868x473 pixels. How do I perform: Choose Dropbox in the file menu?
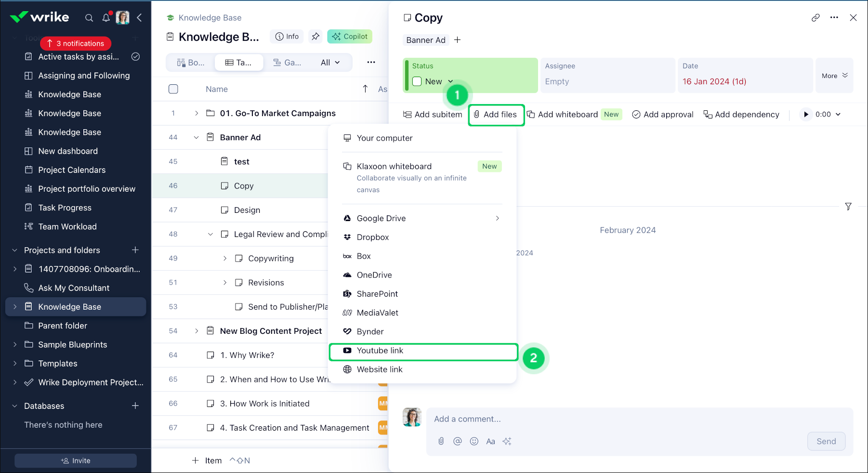tap(373, 237)
